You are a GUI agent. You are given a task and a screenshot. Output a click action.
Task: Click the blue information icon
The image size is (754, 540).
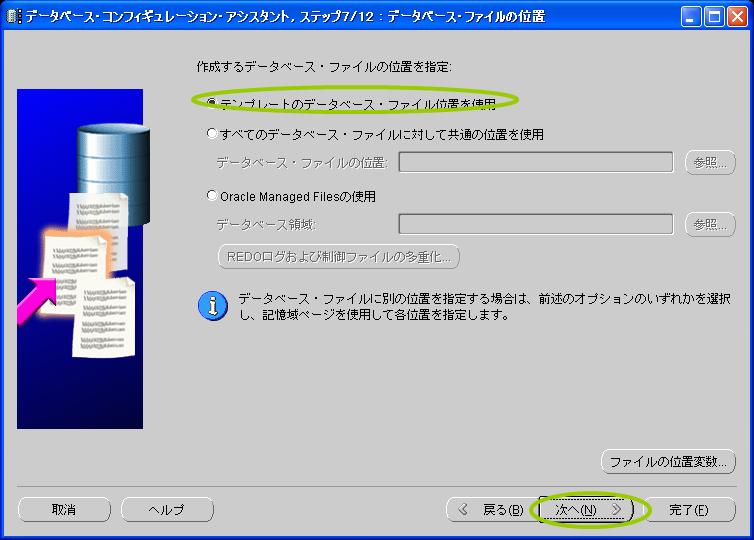click(213, 306)
